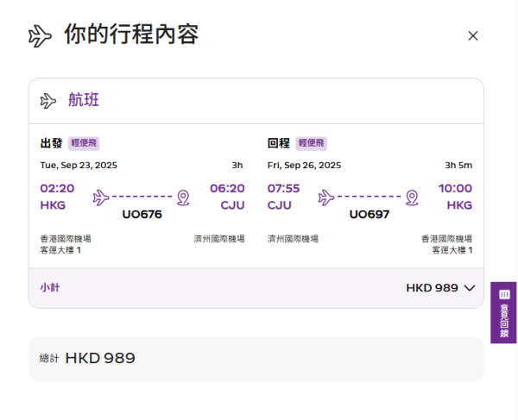Expand the HKD 989 subtotal chevron
The height and width of the screenshot is (420, 518).
pyautogui.click(x=470, y=288)
